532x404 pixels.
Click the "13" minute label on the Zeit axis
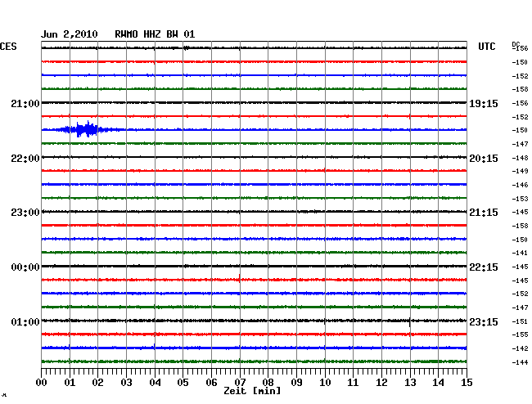tap(410, 382)
